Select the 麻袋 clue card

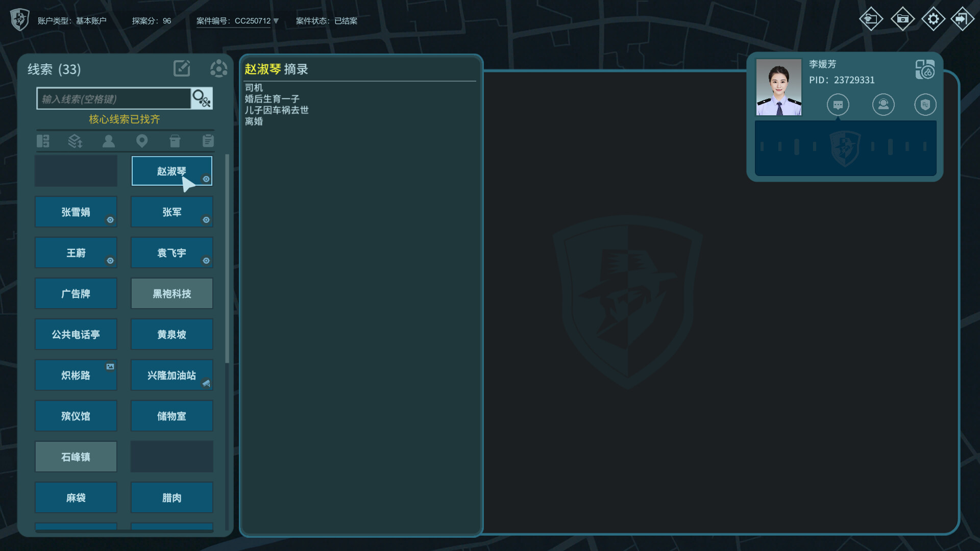pos(76,497)
